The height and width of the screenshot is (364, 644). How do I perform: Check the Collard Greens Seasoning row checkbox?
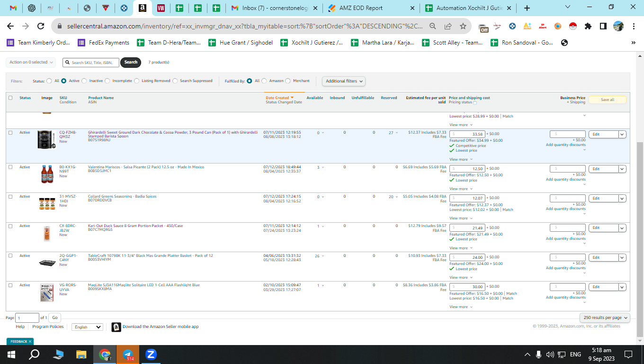click(x=10, y=197)
